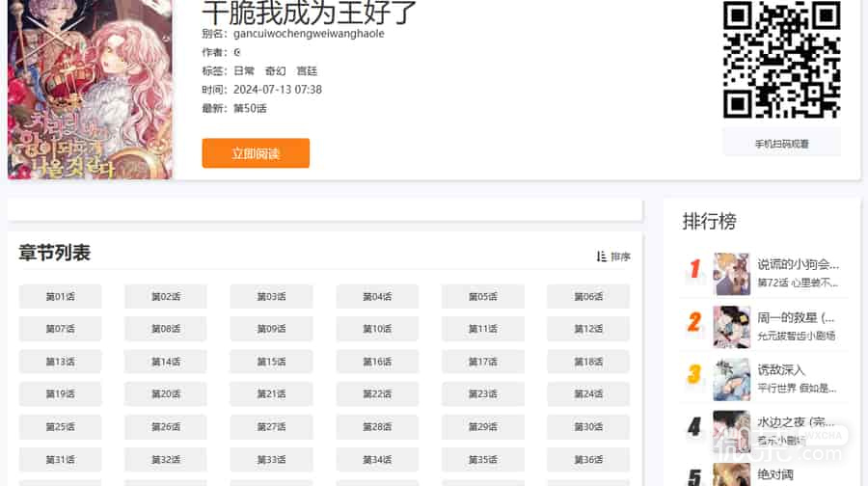868x486 pixels.
Task: Read chapter 第22话
Action: point(377,394)
